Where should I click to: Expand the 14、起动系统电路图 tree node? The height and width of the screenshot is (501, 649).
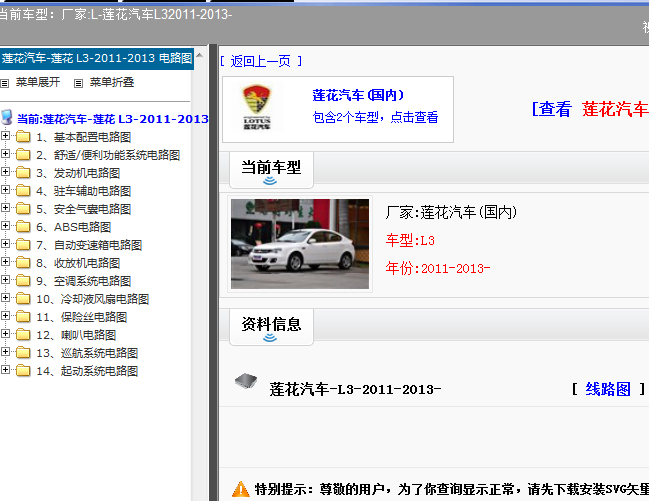[5, 370]
